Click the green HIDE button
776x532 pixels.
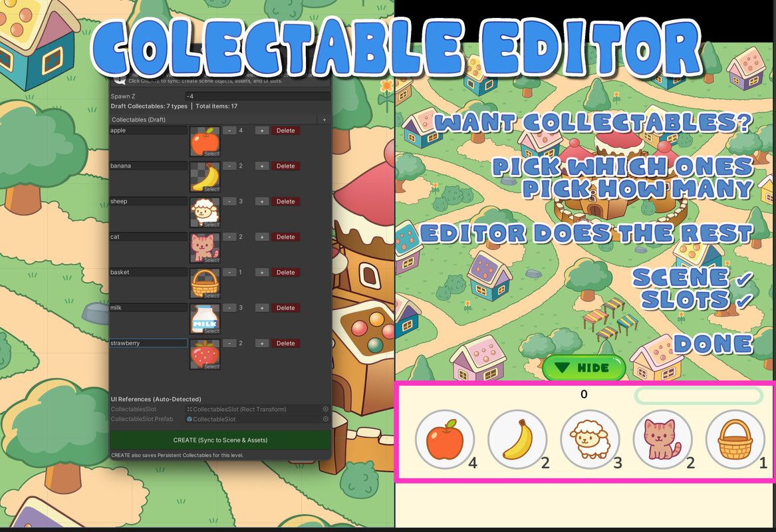click(584, 368)
